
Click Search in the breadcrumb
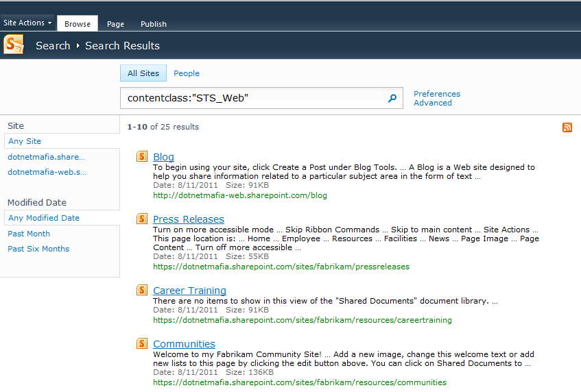click(53, 45)
